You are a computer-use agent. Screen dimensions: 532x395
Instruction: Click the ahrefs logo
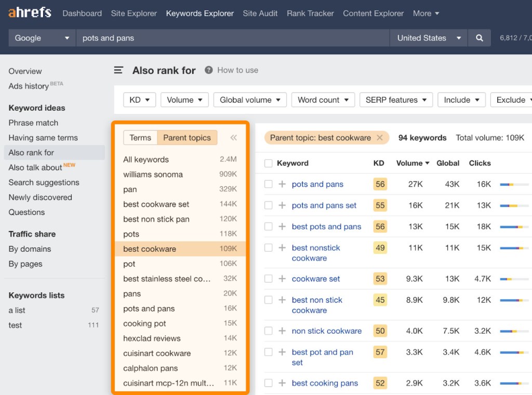[x=29, y=13]
